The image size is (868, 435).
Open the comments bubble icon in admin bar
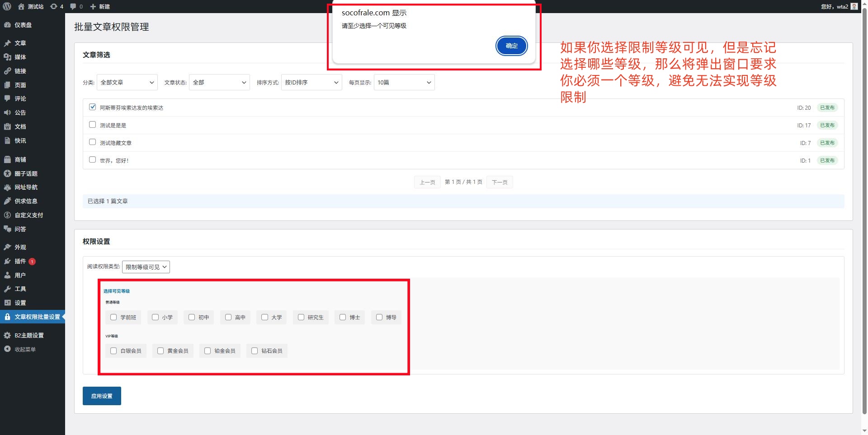pyautogui.click(x=73, y=6)
